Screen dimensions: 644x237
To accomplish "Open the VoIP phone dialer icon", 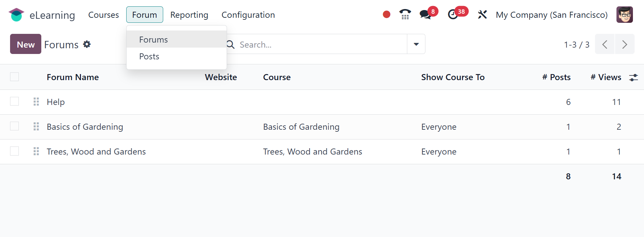I will point(405,14).
